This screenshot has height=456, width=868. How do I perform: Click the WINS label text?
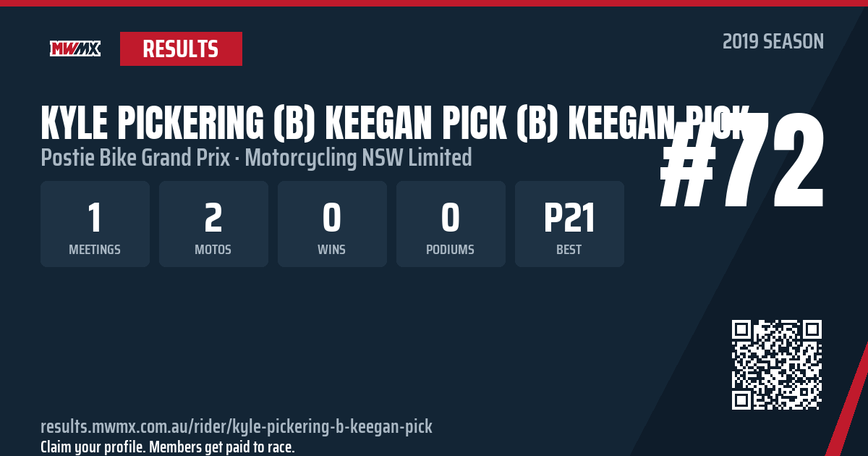click(332, 250)
